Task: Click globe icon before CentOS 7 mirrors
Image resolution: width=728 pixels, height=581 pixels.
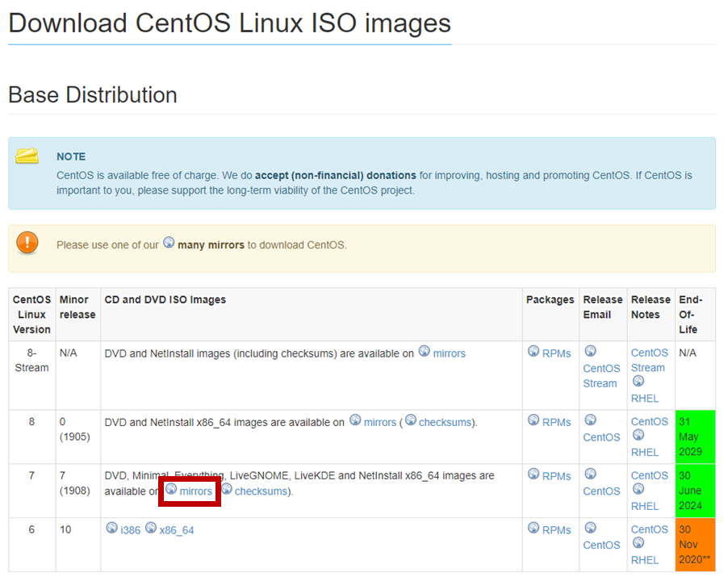Action: point(171,489)
